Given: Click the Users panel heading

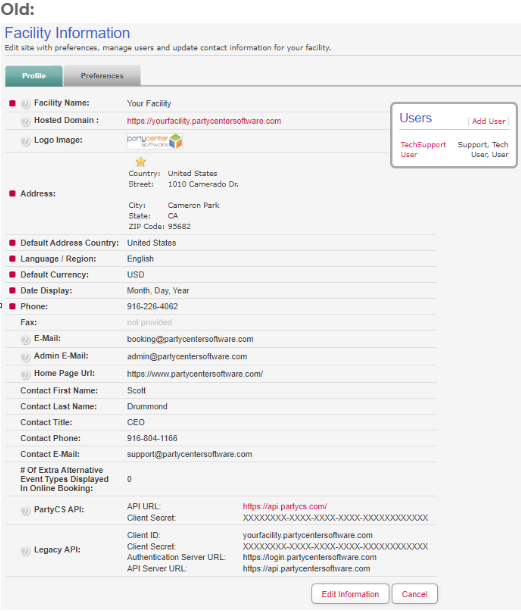Looking at the screenshot, I should (x=415, y=118).
